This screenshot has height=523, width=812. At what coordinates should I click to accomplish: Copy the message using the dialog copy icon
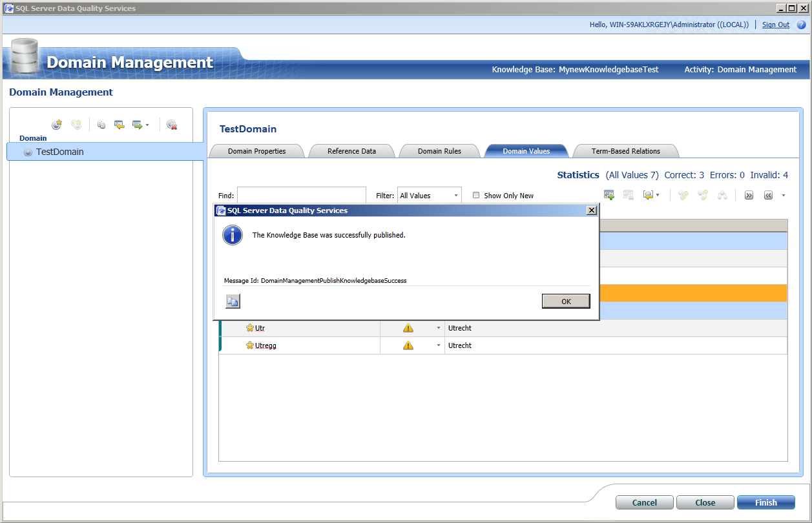pyautogui.click(x=233, y=301)
